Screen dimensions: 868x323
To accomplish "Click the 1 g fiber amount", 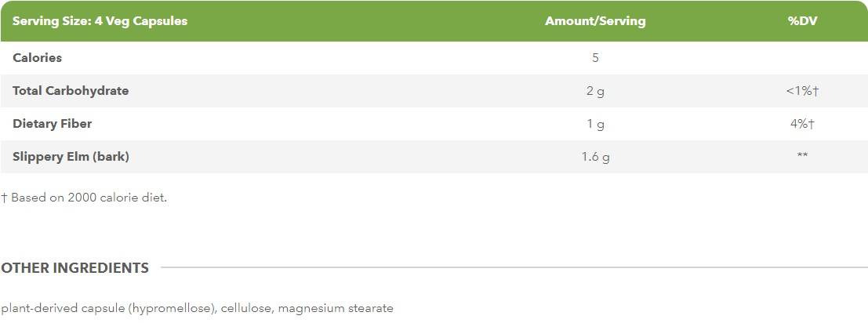I will pos(595,124).
